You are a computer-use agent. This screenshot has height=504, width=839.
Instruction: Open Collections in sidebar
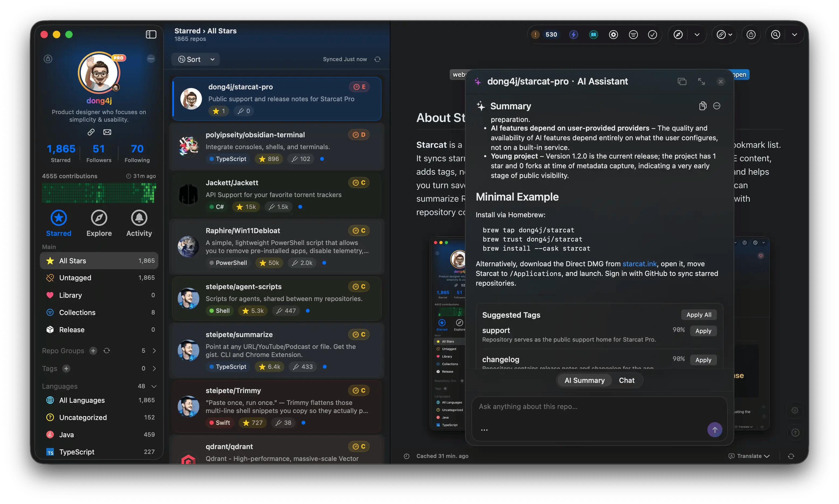99,313
